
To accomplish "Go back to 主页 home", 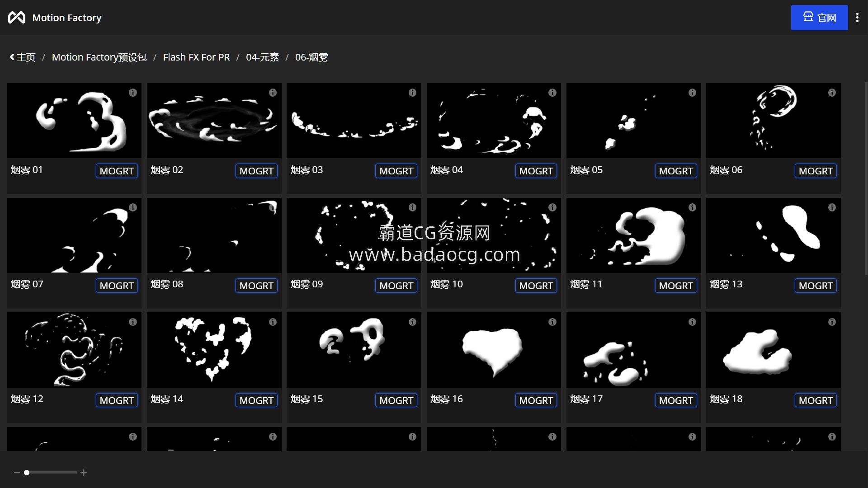I will (23, 57).
